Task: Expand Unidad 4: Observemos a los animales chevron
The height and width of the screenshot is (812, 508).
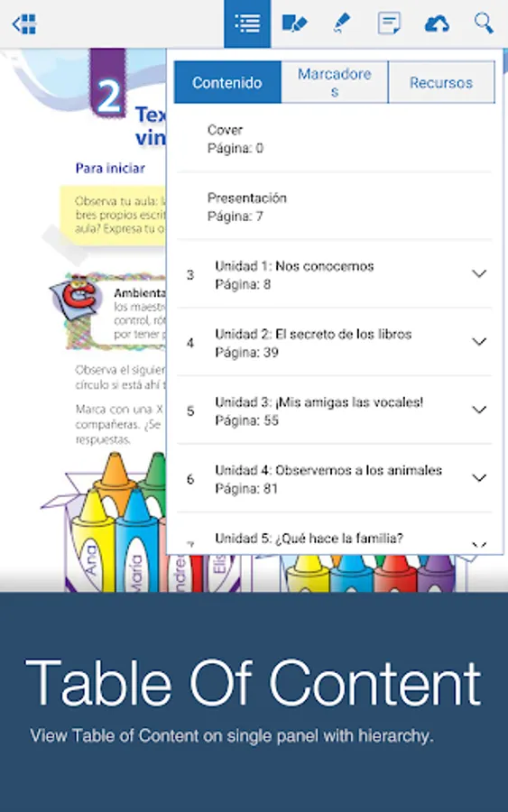Action: pyautogui.click(x=479, y=478)
